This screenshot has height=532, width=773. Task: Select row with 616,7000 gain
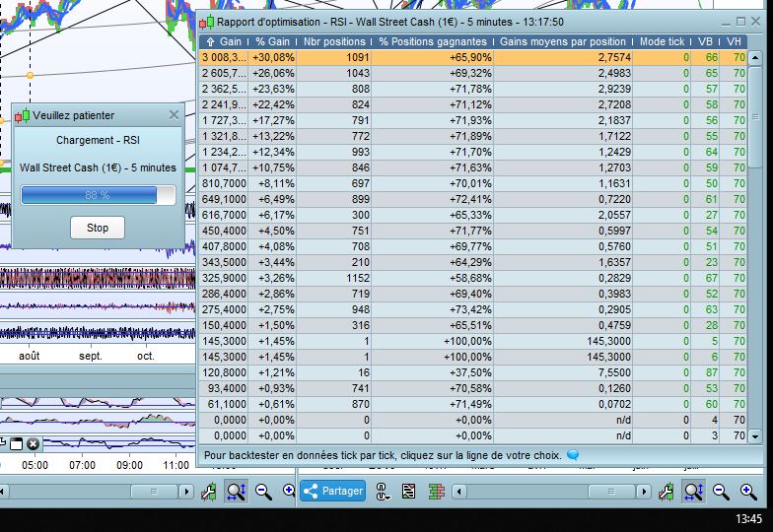(473, 215)
